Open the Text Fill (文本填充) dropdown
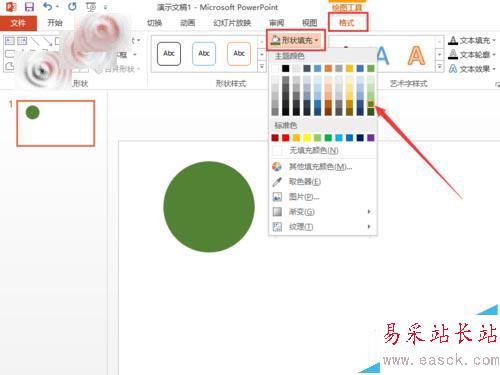Screen dimensions: 500x375 click(471, 40)
